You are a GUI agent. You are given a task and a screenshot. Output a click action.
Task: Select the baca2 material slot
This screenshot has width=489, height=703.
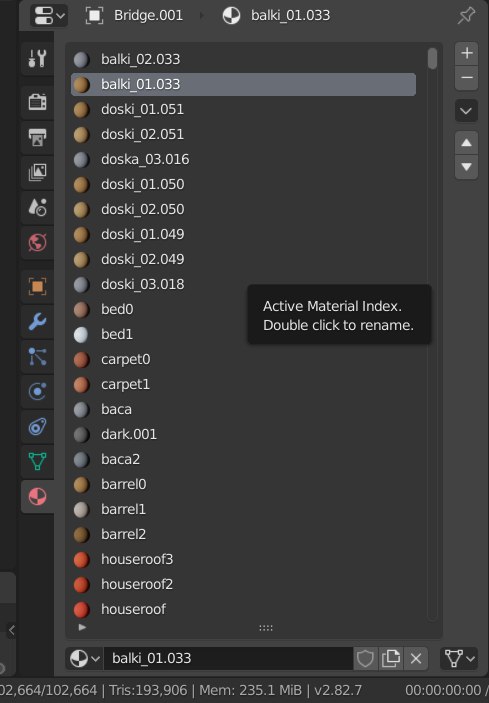coord(243,459)
